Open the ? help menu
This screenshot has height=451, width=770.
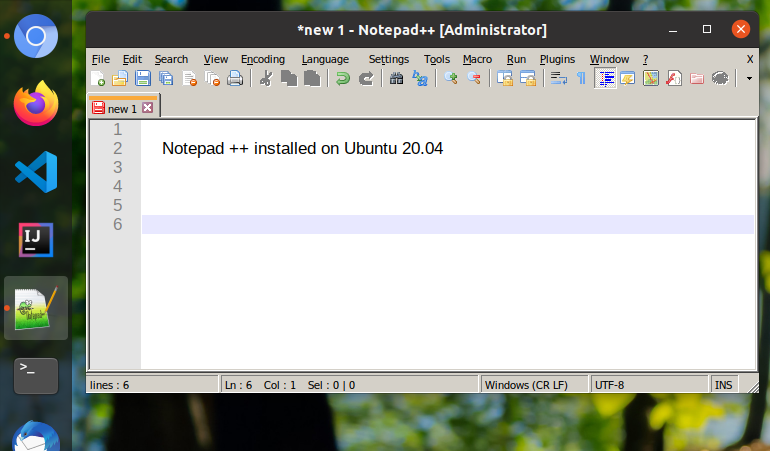coord(645,59)
